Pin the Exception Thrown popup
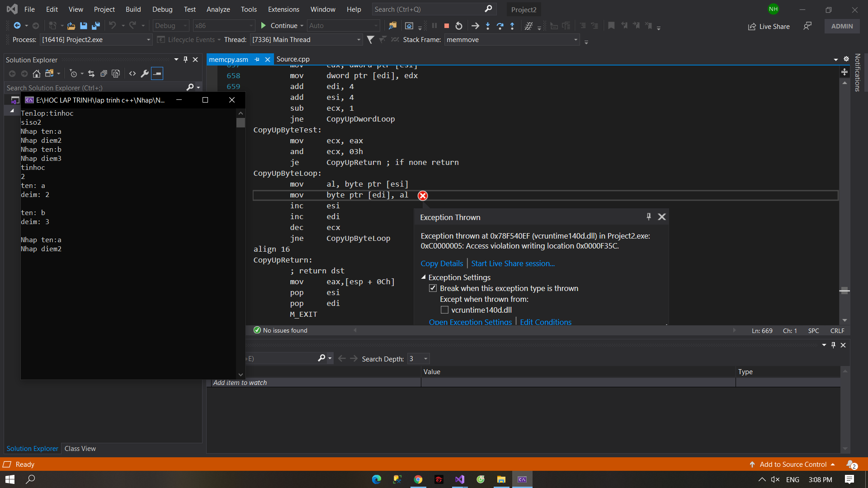This screenshot has height=488, width=868. coord(649,217)
